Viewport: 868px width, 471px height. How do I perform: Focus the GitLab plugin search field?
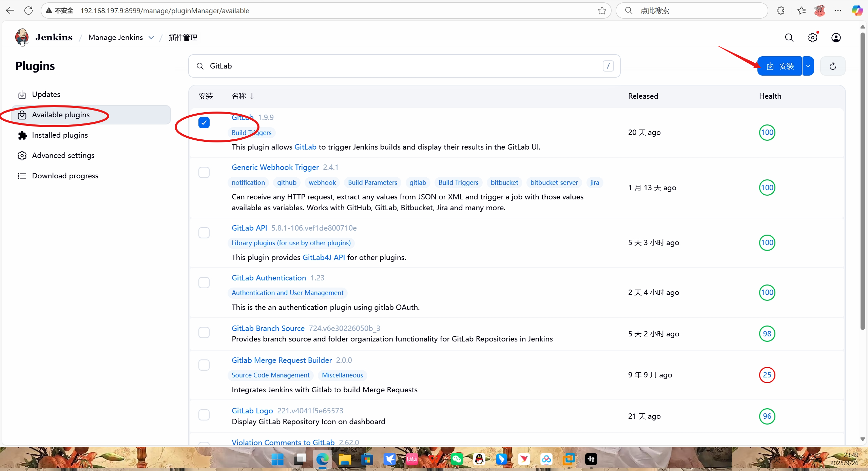pyautogui.click(x=404, y=66)
